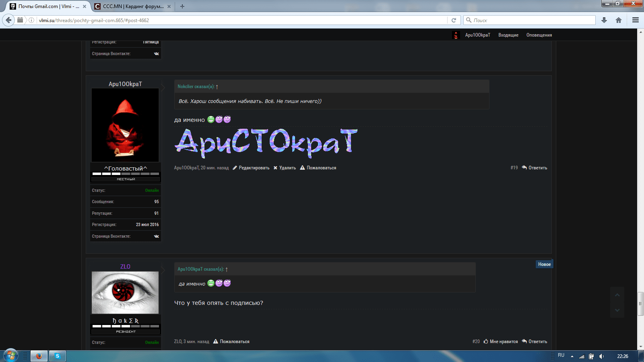Click the Firefox back arrow button
Screen dimensions: 644x362
tap(8, 20)
